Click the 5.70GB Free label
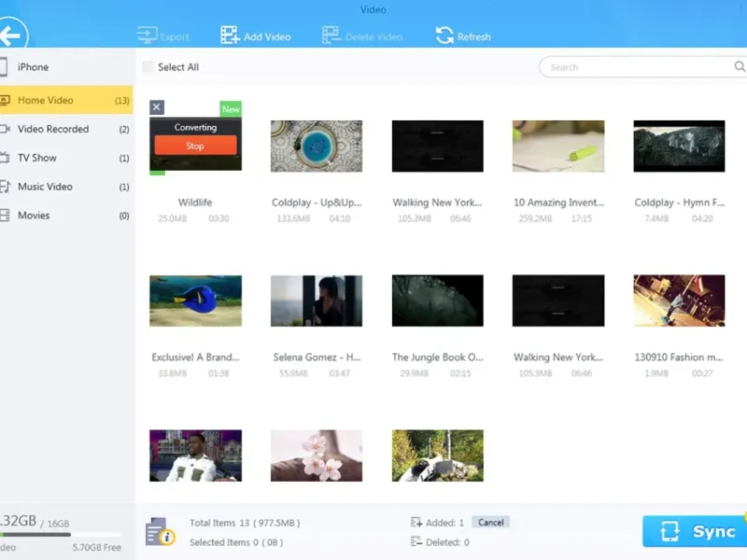Screen dimensions: 747x560 point(97,548)
